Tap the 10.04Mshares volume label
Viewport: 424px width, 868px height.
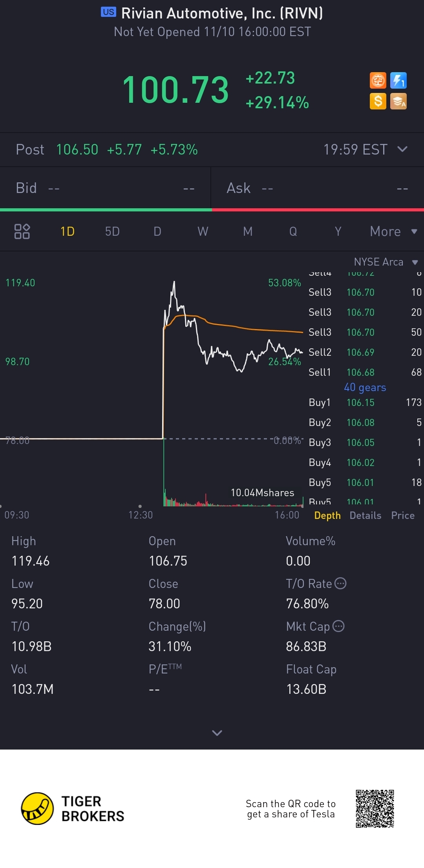point(262,493)
